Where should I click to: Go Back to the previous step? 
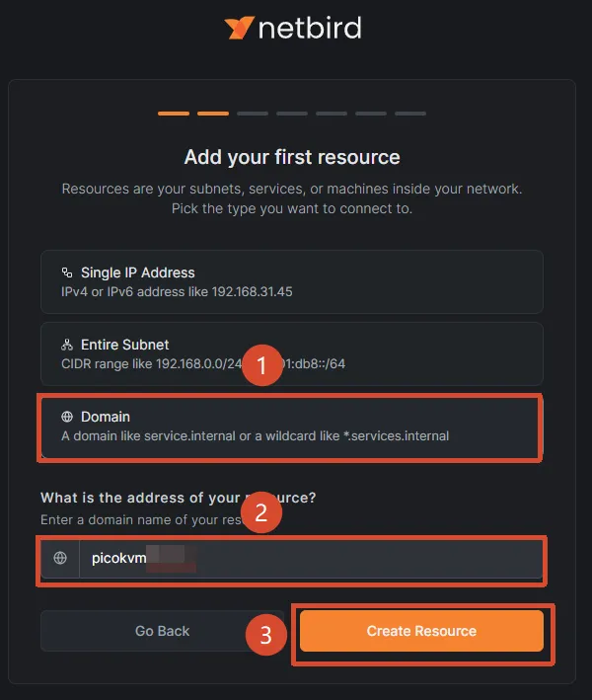(x=163, y=631)
